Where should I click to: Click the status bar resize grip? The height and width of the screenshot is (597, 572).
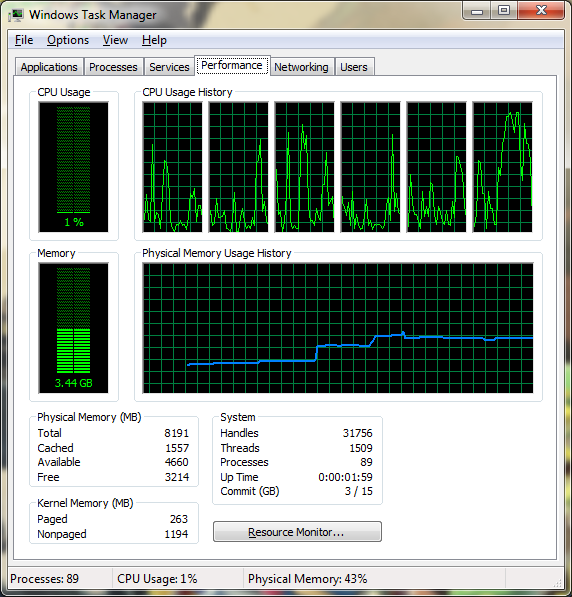pyautogui.click(x=558, y=583)
